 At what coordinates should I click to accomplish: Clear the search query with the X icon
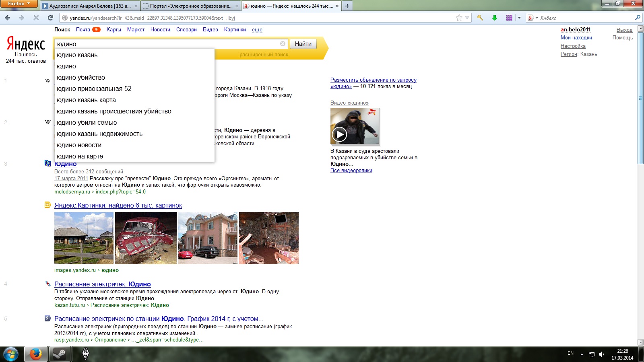[283, 44]
